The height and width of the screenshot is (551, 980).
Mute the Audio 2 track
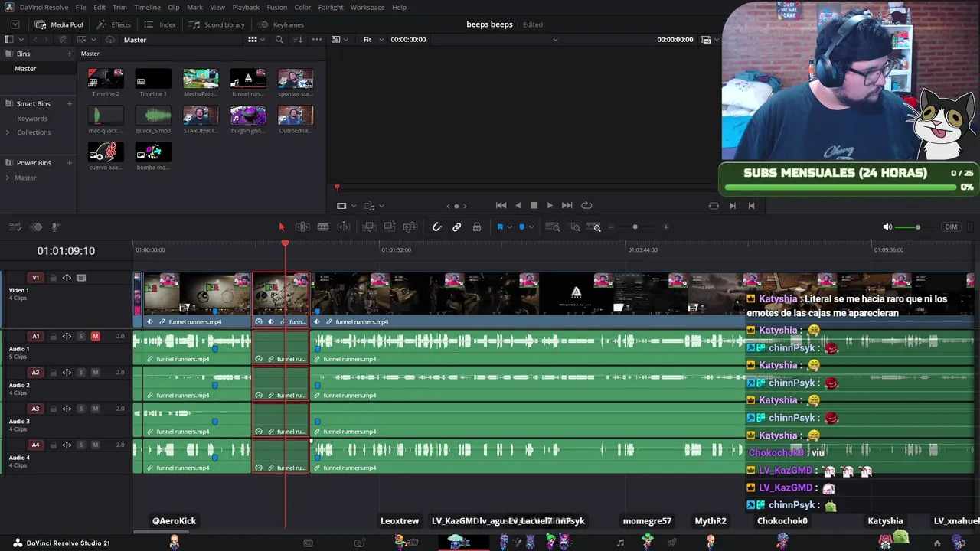coord(96,373)
